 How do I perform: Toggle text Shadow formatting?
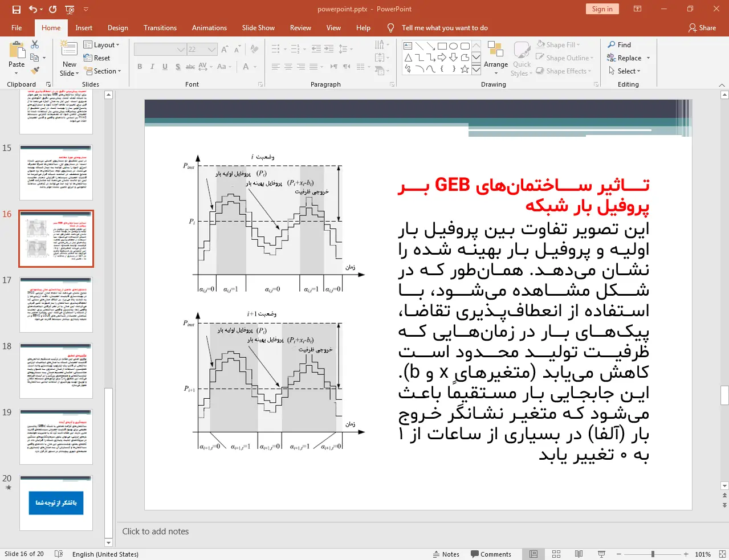coord(178,67)
